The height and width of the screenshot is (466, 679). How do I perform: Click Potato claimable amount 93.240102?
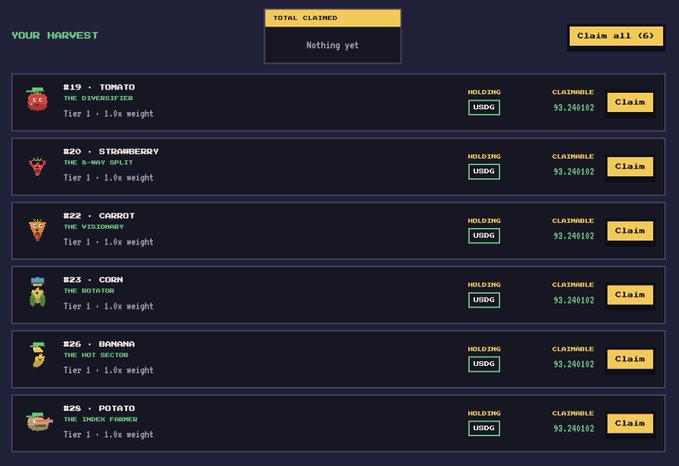(x=573, y=428)
